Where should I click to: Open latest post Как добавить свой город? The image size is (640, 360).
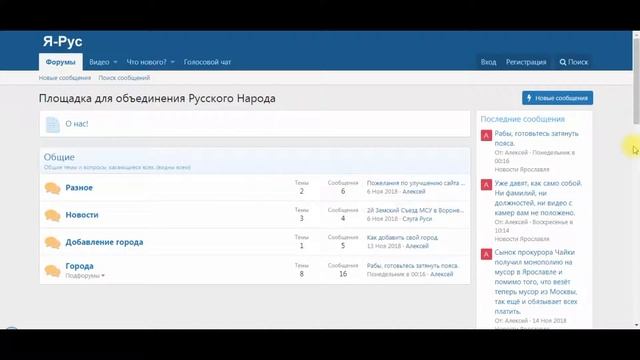coord(402,238)
